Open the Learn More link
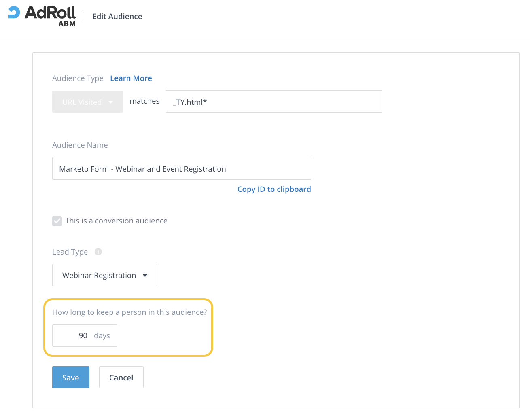The image size is (530, 420). point(131,78)
